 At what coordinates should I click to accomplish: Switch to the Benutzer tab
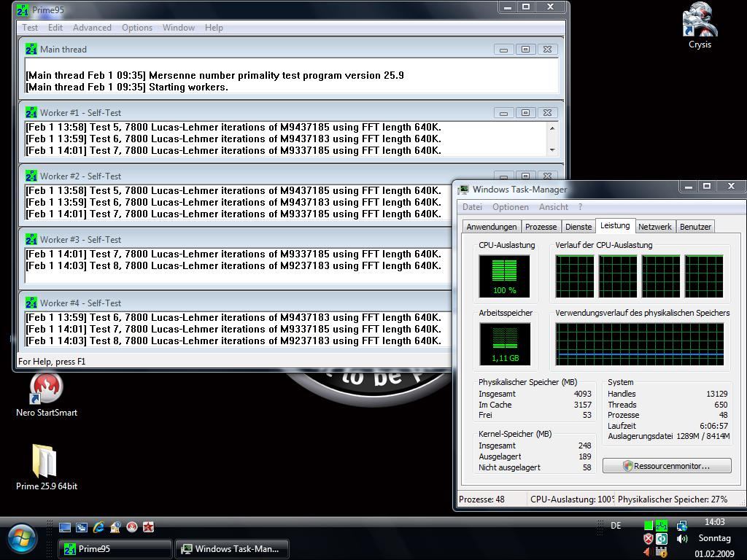[x=695, y=227]
